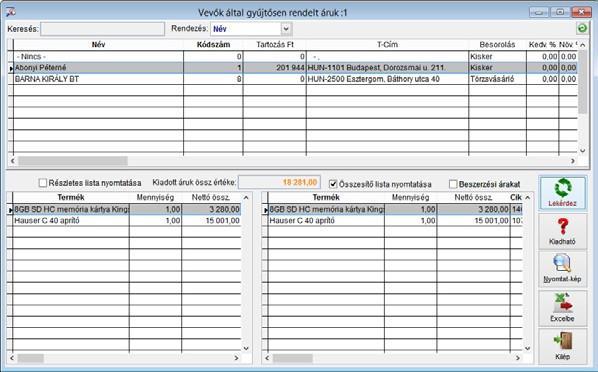Click application icon in title bar
The width and height of the screenshot is (598, 372).
click(x=11, y=12)
